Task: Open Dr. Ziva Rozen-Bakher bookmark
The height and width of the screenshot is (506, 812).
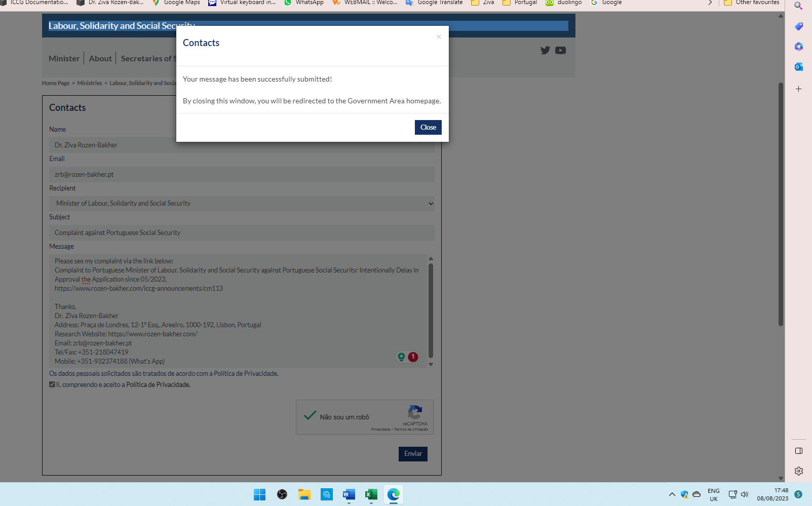Action: [x=110, y=3]
